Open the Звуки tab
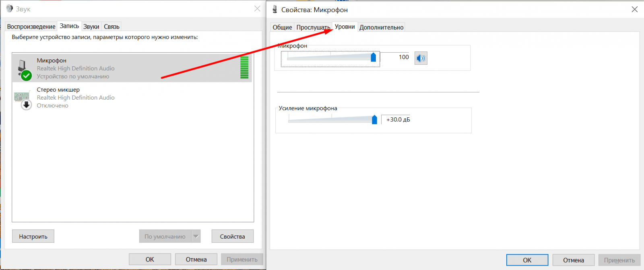 [91, 27]
